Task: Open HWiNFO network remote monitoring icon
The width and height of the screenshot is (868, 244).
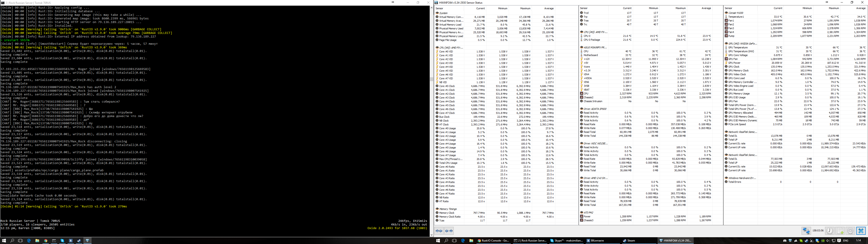Action: [806, 231]
